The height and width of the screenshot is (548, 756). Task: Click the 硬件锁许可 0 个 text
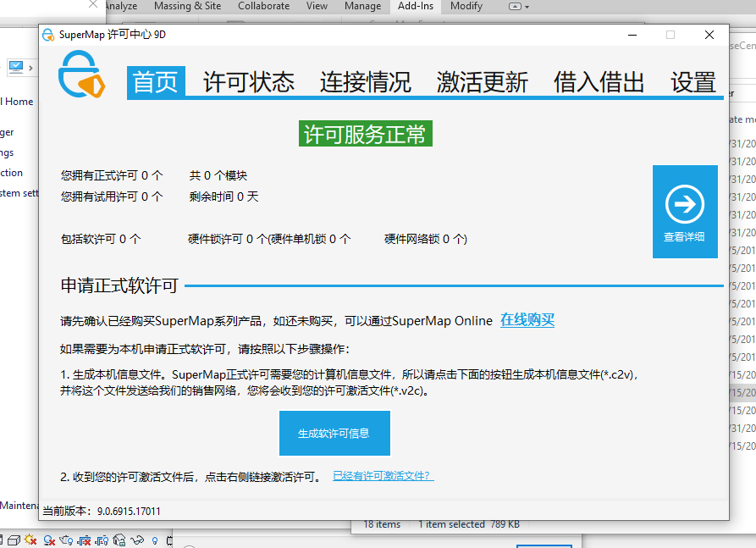click(x=227, y=239)
